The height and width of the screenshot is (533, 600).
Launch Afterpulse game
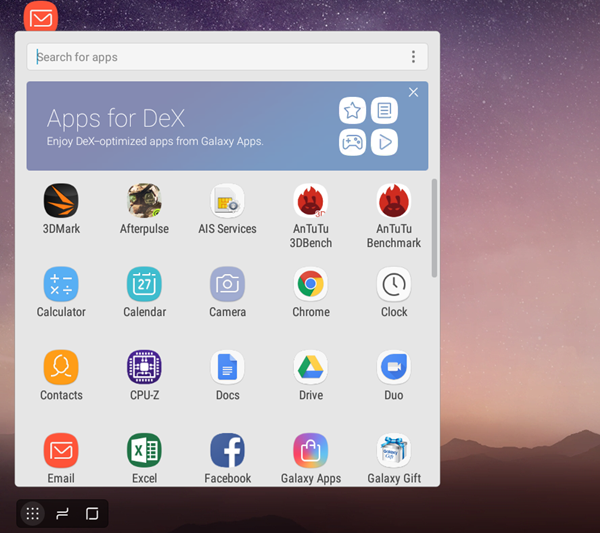point(144,200)
